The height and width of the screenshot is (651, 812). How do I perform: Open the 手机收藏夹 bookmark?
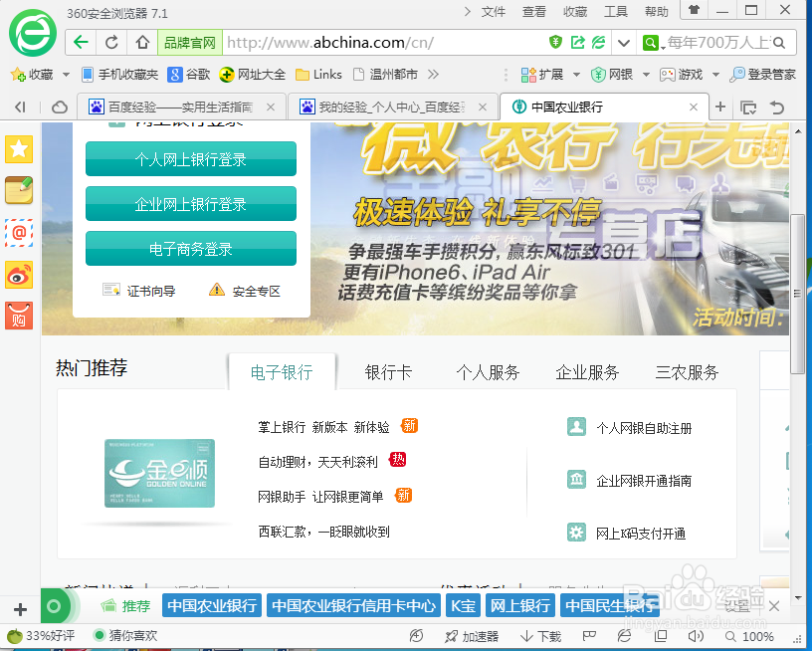pos(119,75)
